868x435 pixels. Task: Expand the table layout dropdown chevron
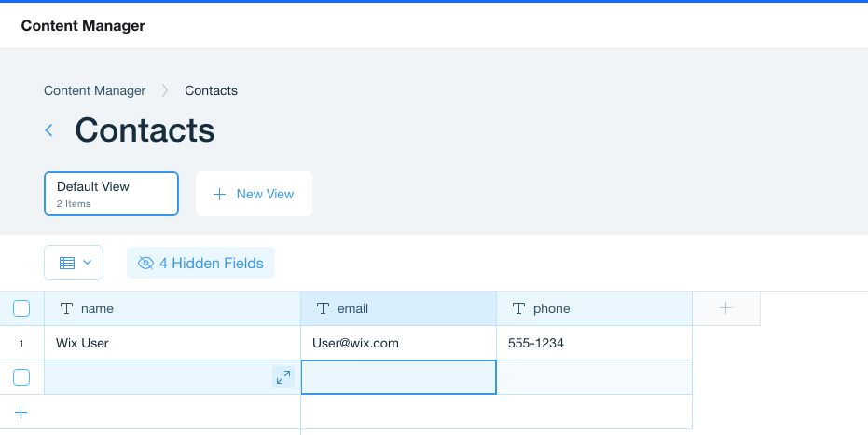point(87,263)
